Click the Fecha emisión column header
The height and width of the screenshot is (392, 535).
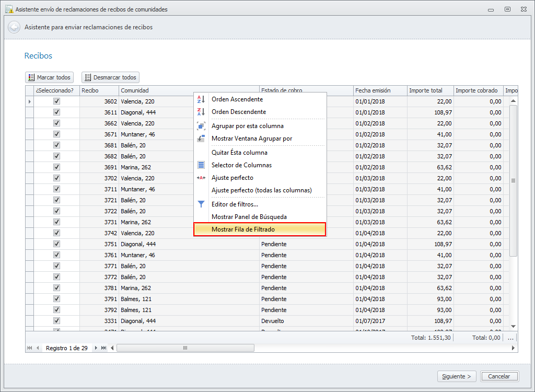pos(380,90)
